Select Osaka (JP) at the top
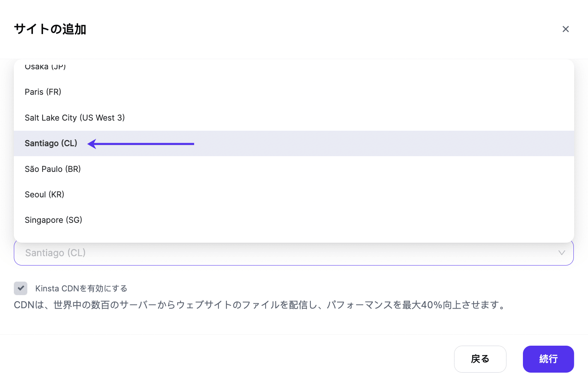The height and width of the screenshot is (382, 588). (45, 67)
